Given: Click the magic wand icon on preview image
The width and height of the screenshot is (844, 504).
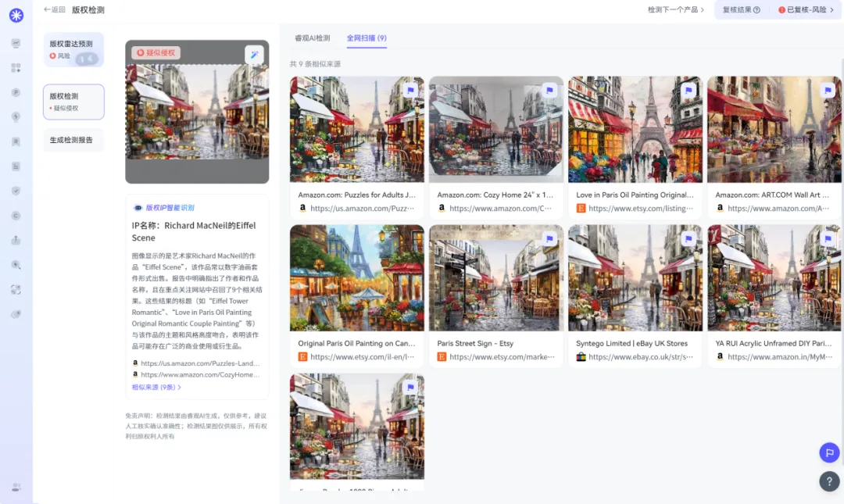Looking at the screenshot, I should pos(254,55).
